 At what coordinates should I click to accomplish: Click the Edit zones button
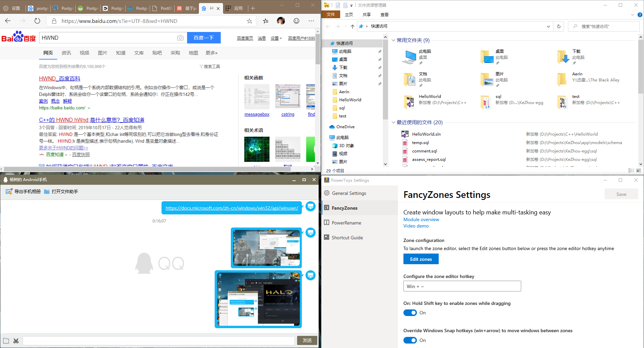[421, 259]
